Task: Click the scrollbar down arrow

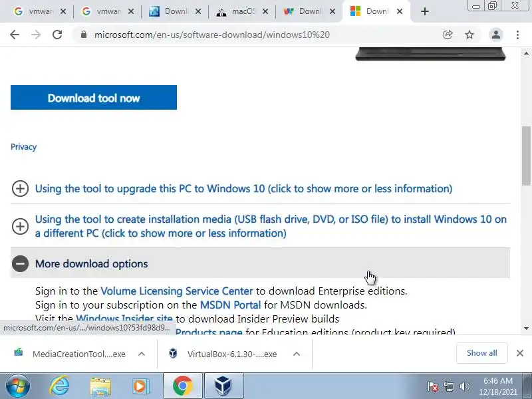Action: 526,328
